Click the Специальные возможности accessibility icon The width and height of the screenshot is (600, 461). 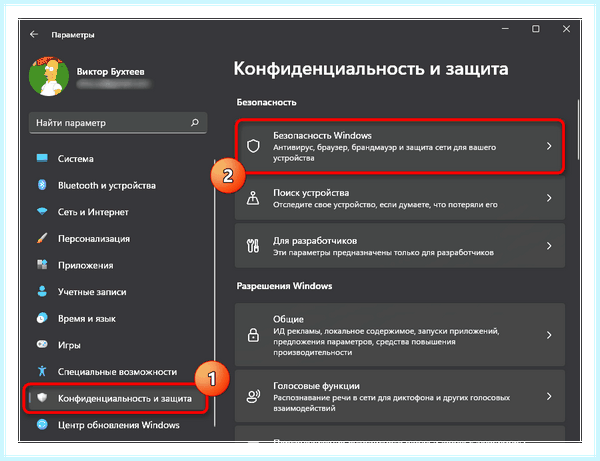click(42, 371)
